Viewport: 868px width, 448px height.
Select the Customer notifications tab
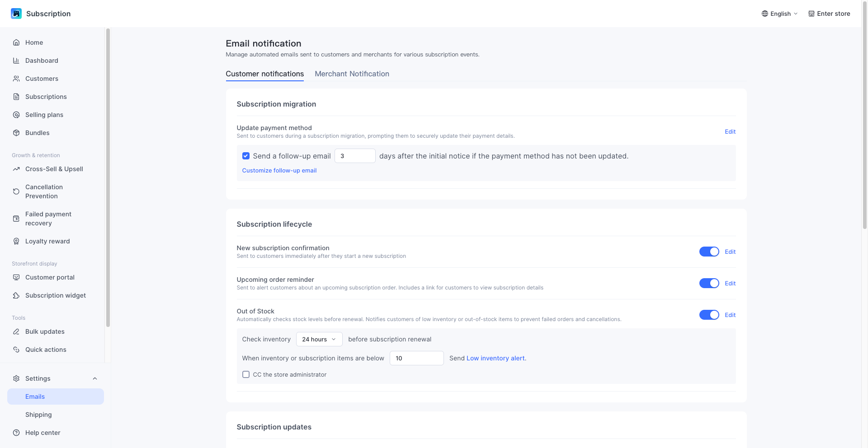click(x=265, y=74)
